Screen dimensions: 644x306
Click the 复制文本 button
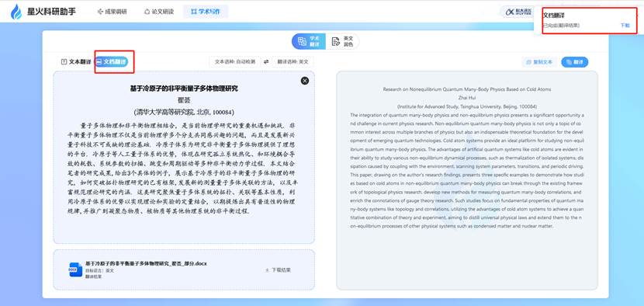540,62
